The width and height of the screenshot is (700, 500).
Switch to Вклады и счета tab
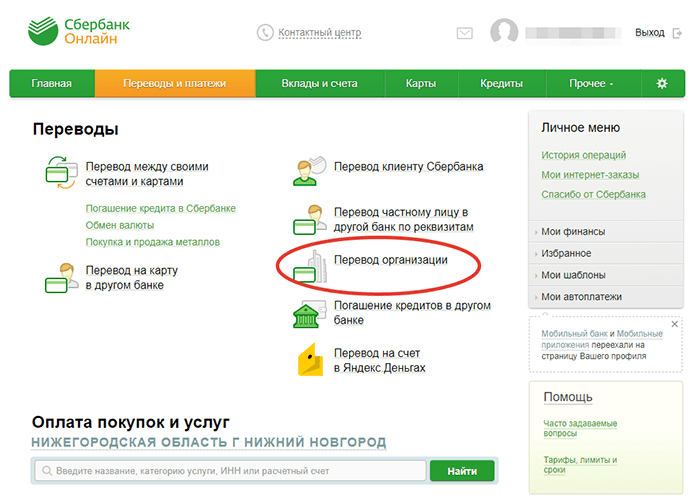pyautogui.click(x=320, y=83)
